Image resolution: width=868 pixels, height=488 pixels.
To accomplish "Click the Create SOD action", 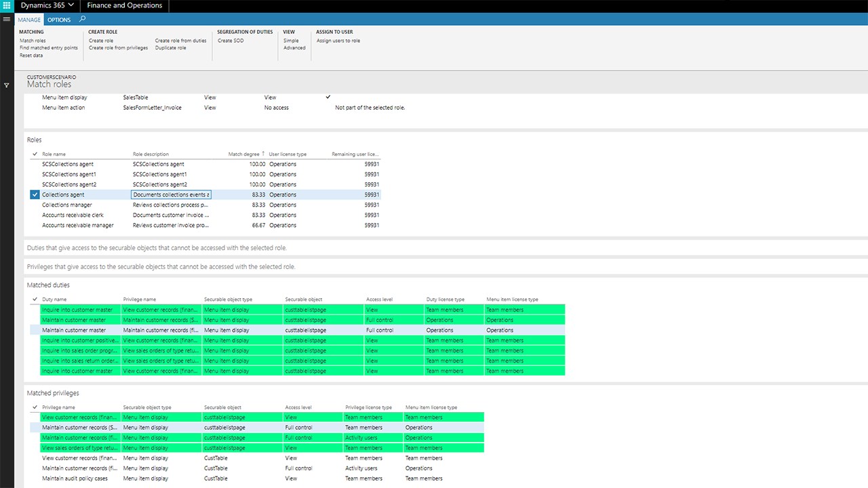I will [x=231, y=41].
